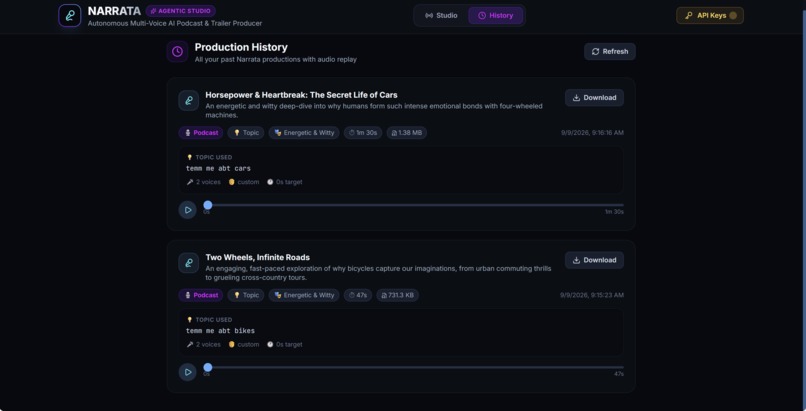Screen dimensions: 806x411
Task: Click the Horsepower & Heartbreak microphone icon
Action: 189,101
